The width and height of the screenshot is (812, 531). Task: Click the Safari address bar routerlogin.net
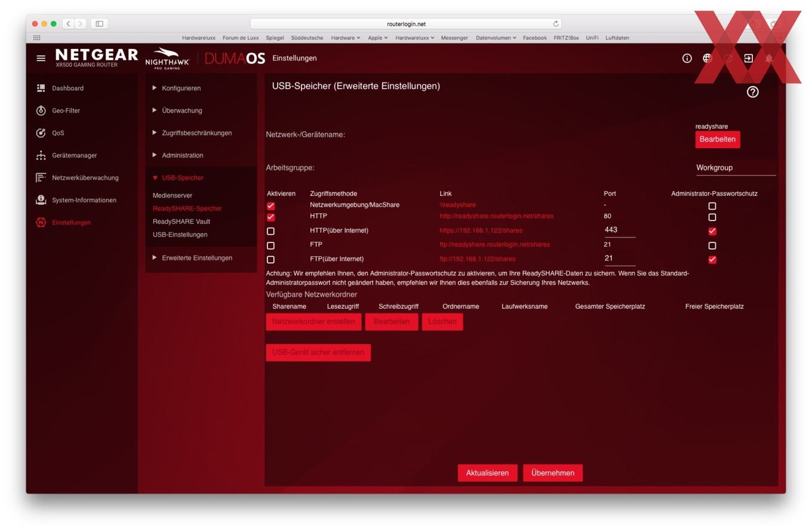click(406, 24)
